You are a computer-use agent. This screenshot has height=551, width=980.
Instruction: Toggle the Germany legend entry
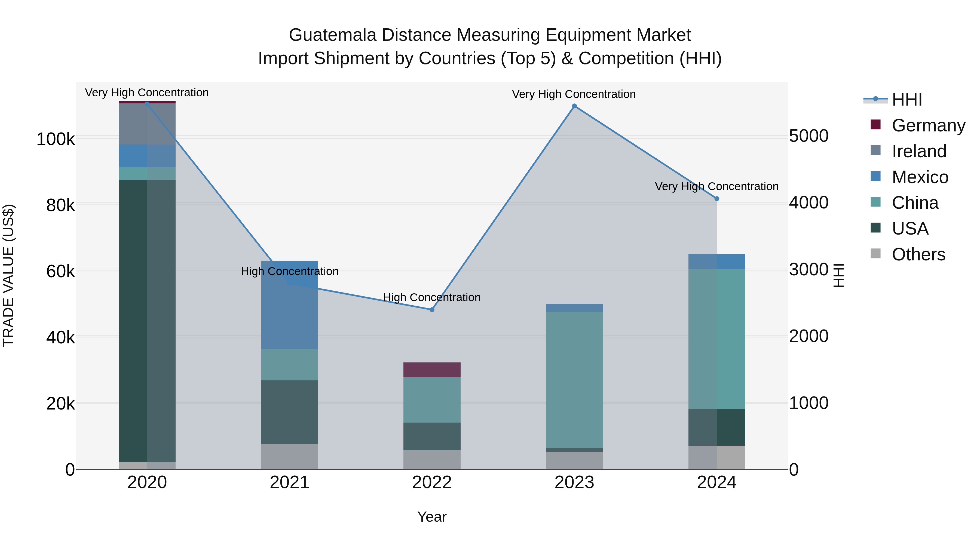tap(918, 125)
